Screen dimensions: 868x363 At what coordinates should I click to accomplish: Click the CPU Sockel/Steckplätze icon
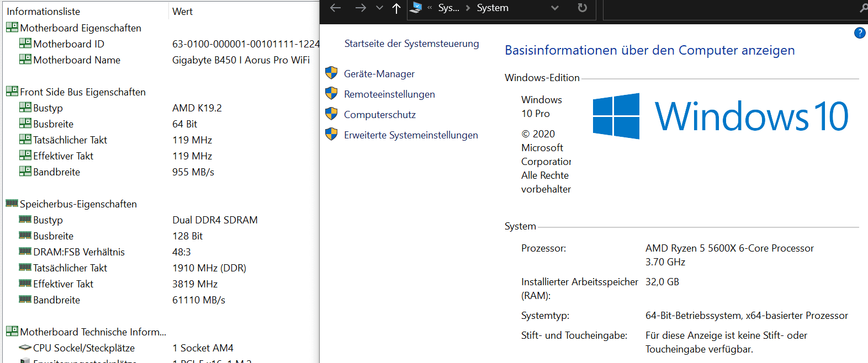point(25,348)
